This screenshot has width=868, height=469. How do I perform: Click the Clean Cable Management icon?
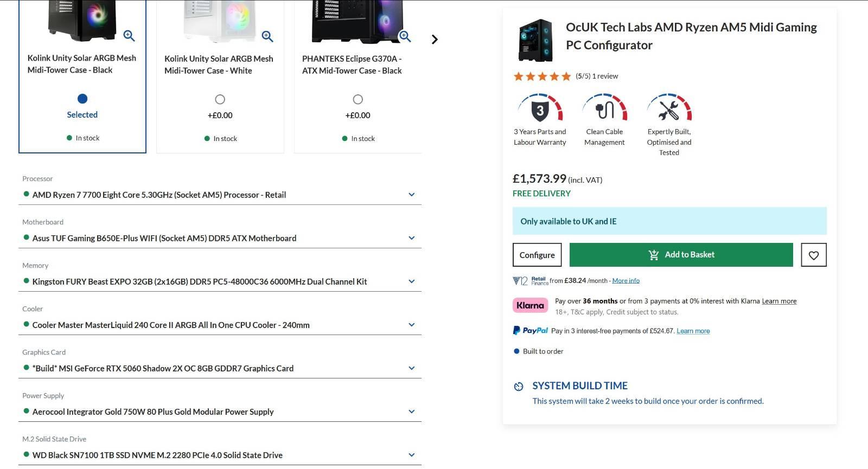point(604,110)
